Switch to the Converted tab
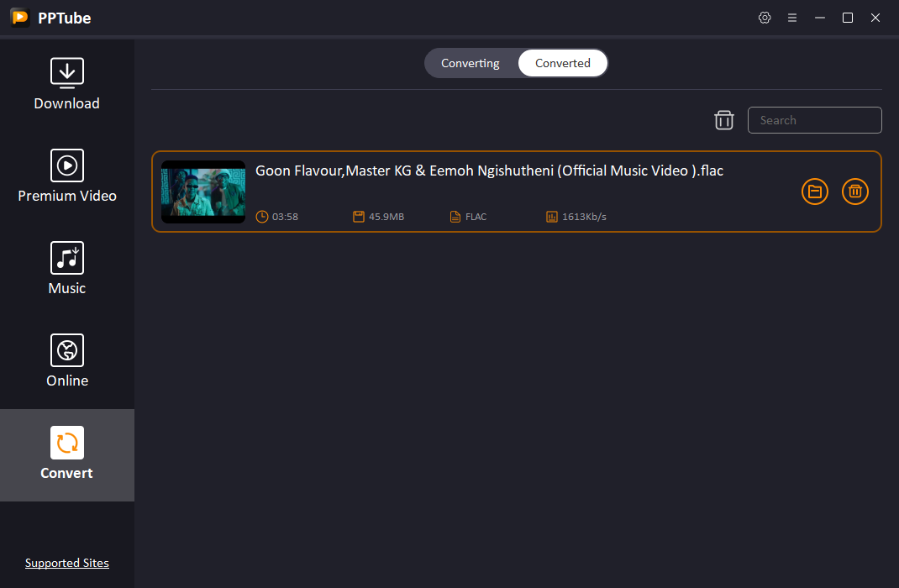 tap(563, 63)
